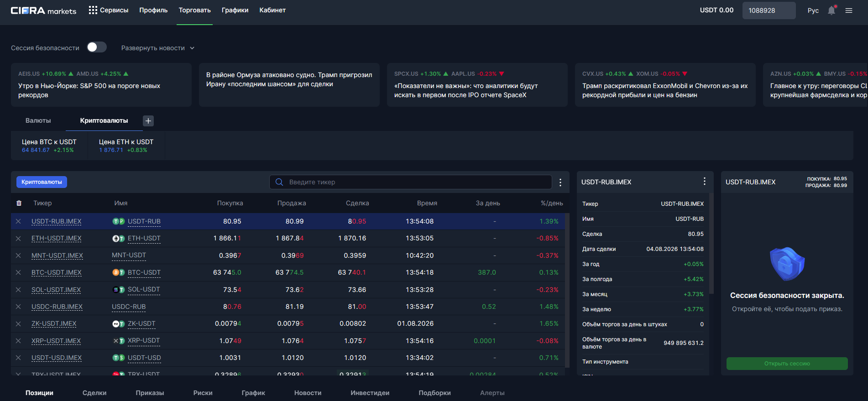Add a new watchlist tab with plus
Image resolution: width=868 pixels, height=401 pixels.
[x=148, y=120]
